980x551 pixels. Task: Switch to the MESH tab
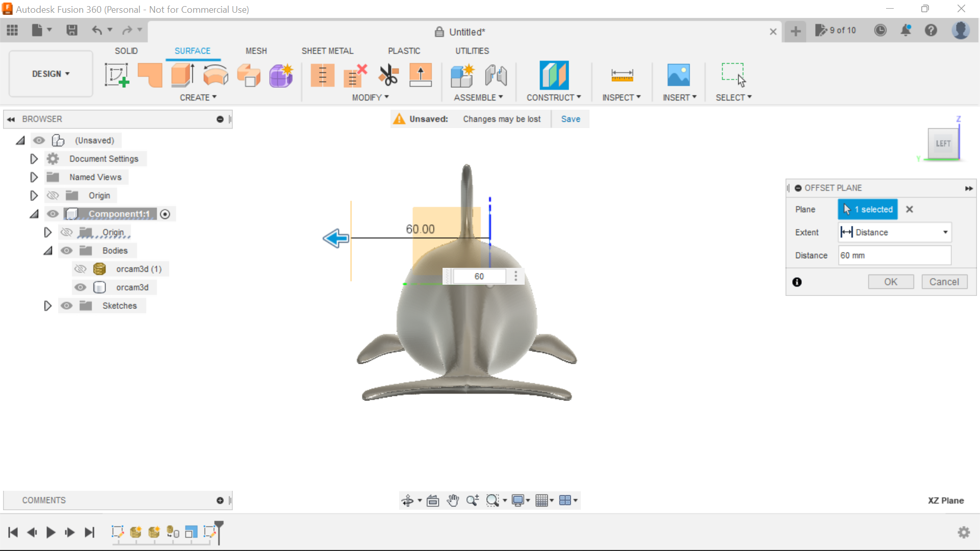click(x=256, y=51)
